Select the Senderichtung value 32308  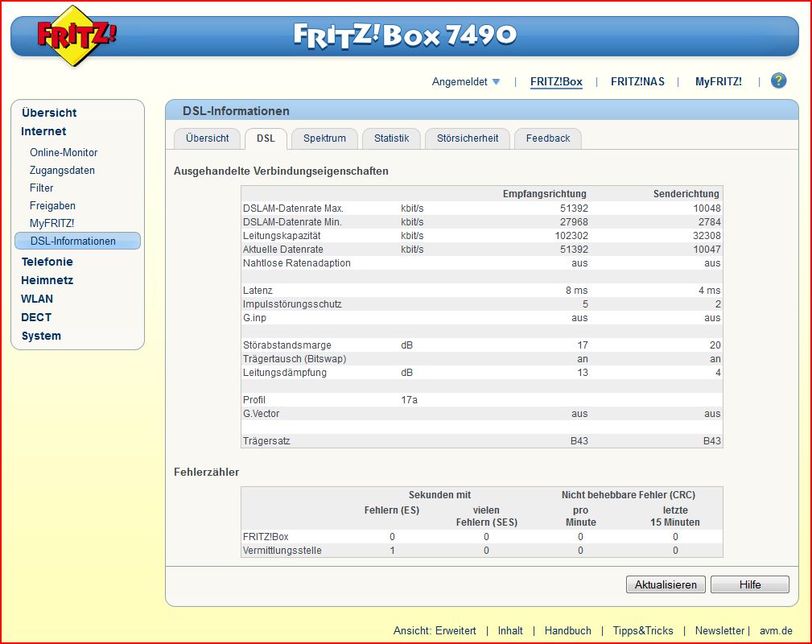pyautogui.click(x=707, y=235)
